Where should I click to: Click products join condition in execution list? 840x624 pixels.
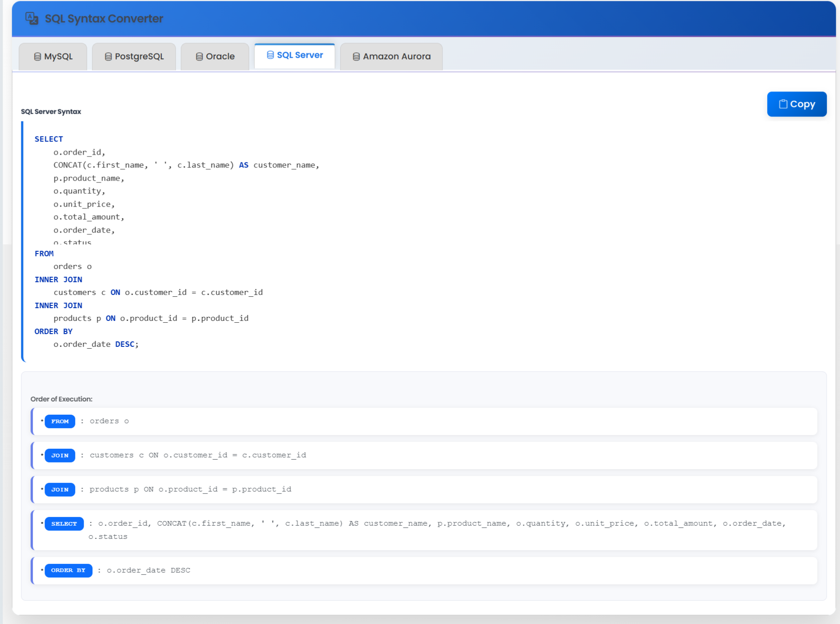click(x=190, y=489)
